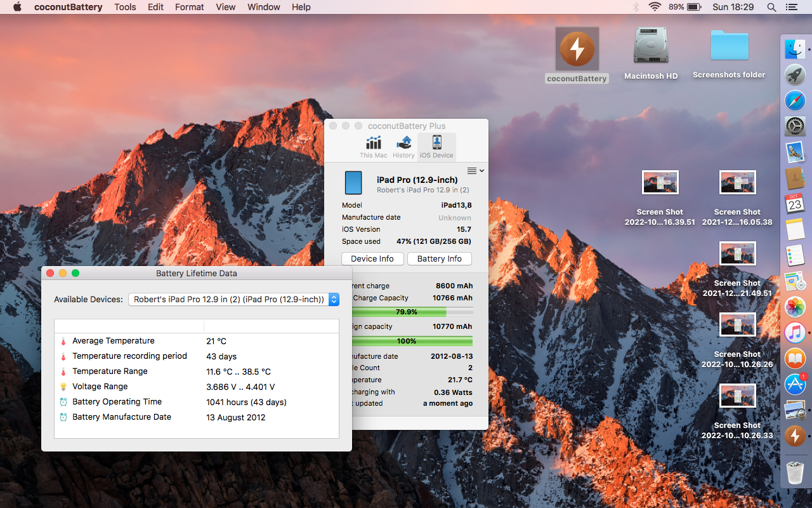Select the iOS Device tab

[436, 147]
